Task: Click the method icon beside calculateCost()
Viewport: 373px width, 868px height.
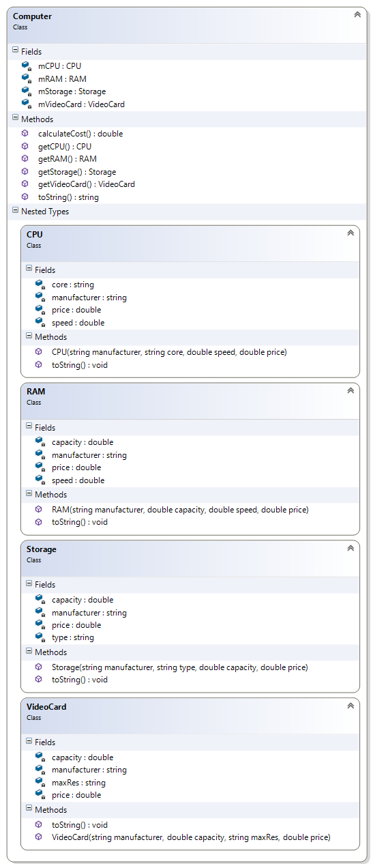Action: (x=25, y=134)
